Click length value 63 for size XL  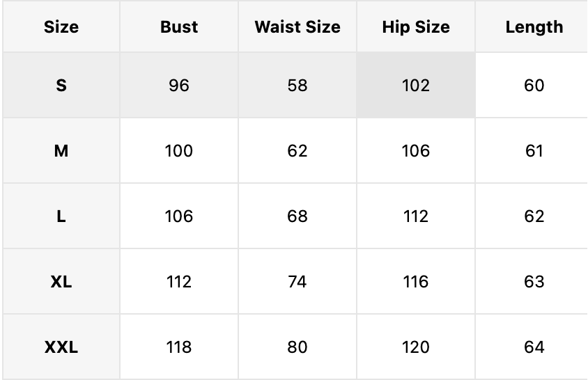tap(534, 281)
